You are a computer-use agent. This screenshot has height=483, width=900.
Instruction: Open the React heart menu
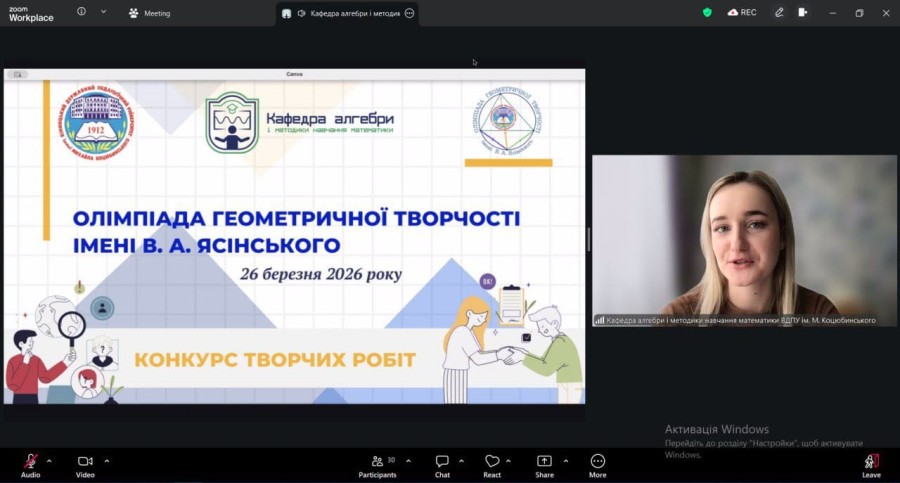pyautogui.click(x=492, y=465)
